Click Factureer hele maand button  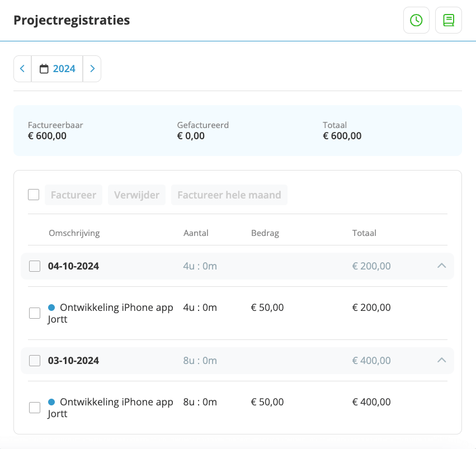(229, 195)
